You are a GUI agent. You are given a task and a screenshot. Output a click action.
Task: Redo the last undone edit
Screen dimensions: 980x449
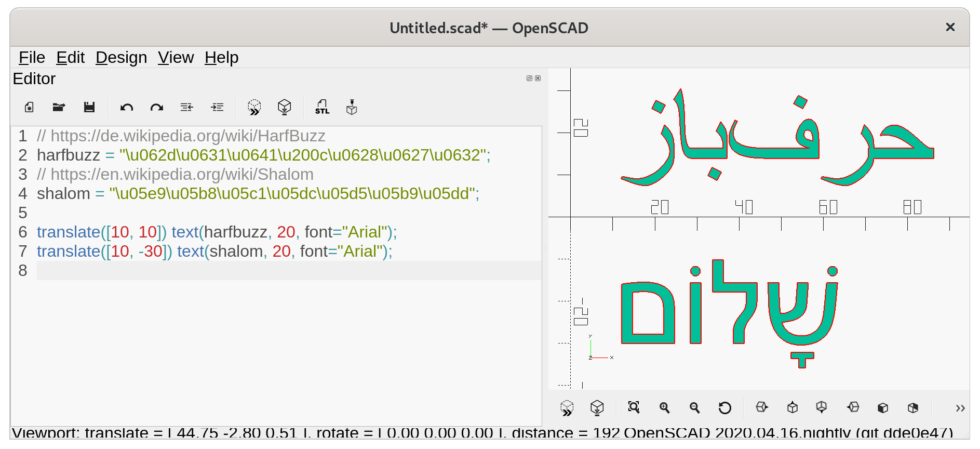pos(156,108)
